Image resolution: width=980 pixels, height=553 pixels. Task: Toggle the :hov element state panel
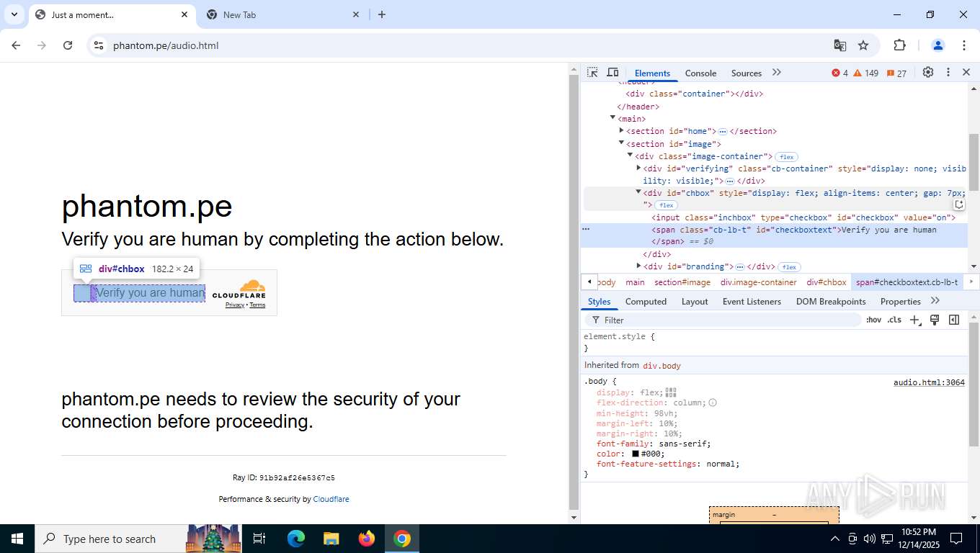[874, 320]
